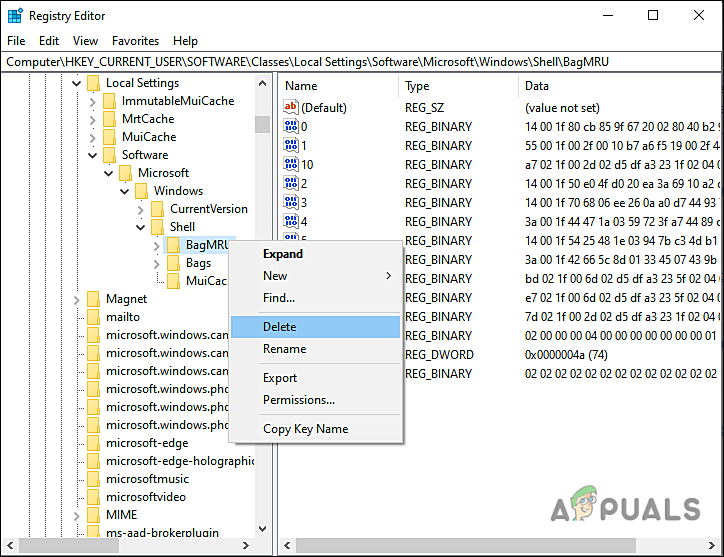Choose Permissions... in the context menu
Viewport: 724px width, 557px height.
point(315,400)
